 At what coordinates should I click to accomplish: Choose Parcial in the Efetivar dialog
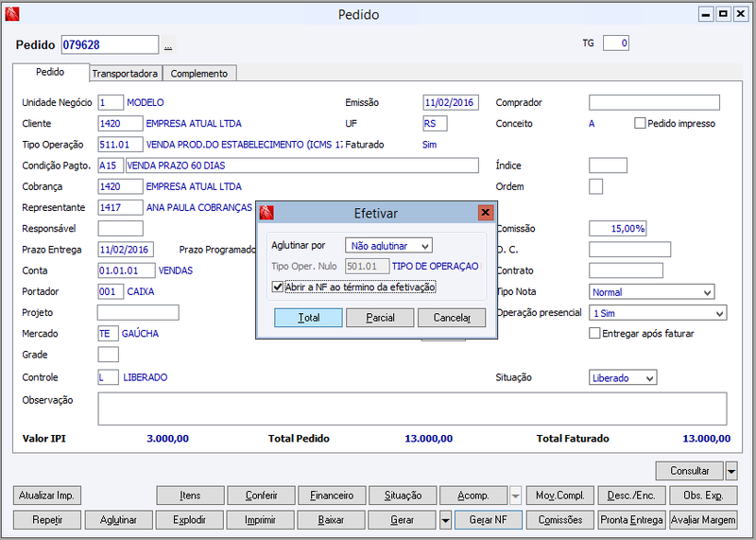(x=380, y=318)
